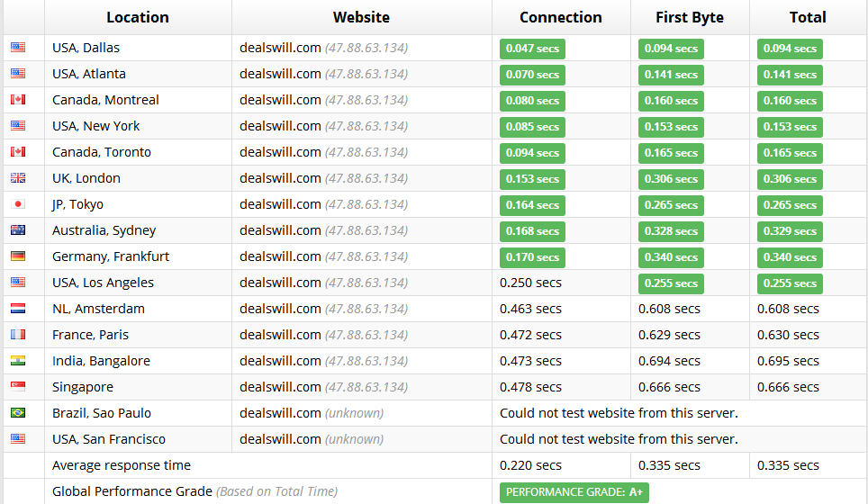This screenshot has width=868, height=504.
Task: Click dealswill.com in the Dallas row
Action: coord(280,48)
